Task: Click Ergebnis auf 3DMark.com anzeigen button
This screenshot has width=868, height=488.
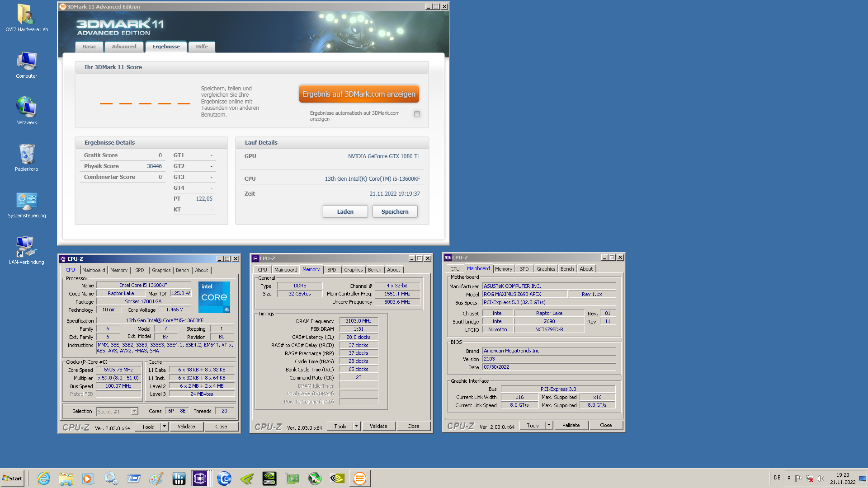Action: pos(359,94)
